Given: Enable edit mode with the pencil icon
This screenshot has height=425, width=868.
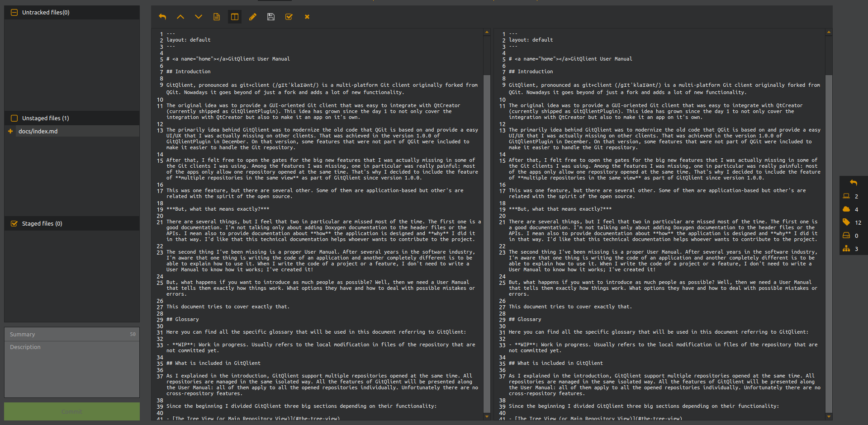Looking at the screenshot, I should pos(252,17).
